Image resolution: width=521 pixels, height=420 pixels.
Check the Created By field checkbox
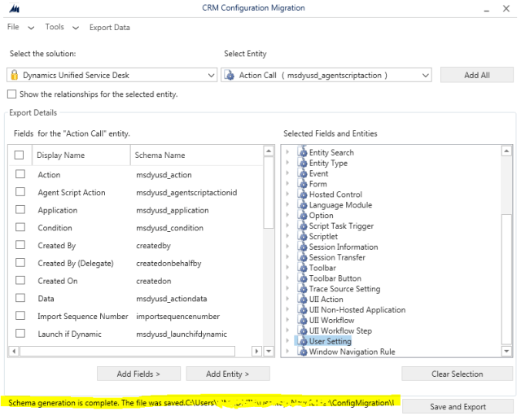[20, 245]
